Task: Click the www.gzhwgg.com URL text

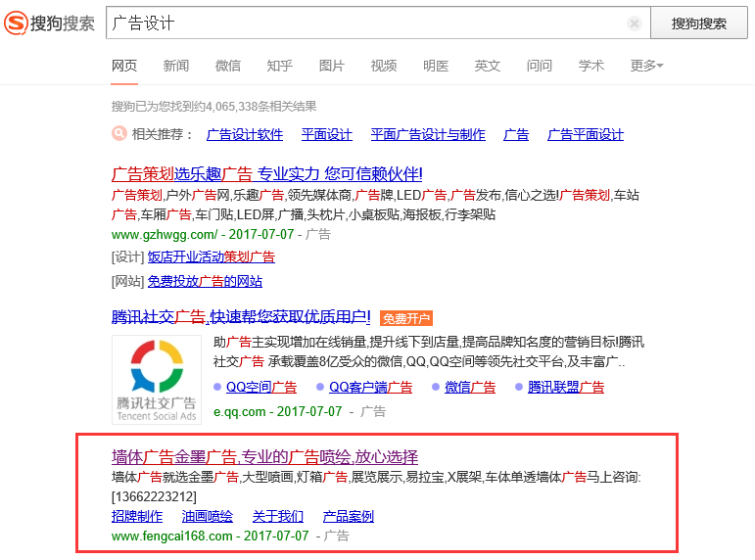Action: [165, 235]
